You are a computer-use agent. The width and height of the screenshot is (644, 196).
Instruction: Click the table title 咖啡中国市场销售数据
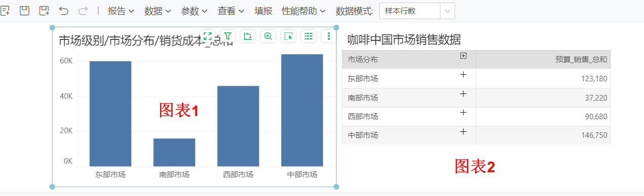pyautogui.click(x=404, y=40)
